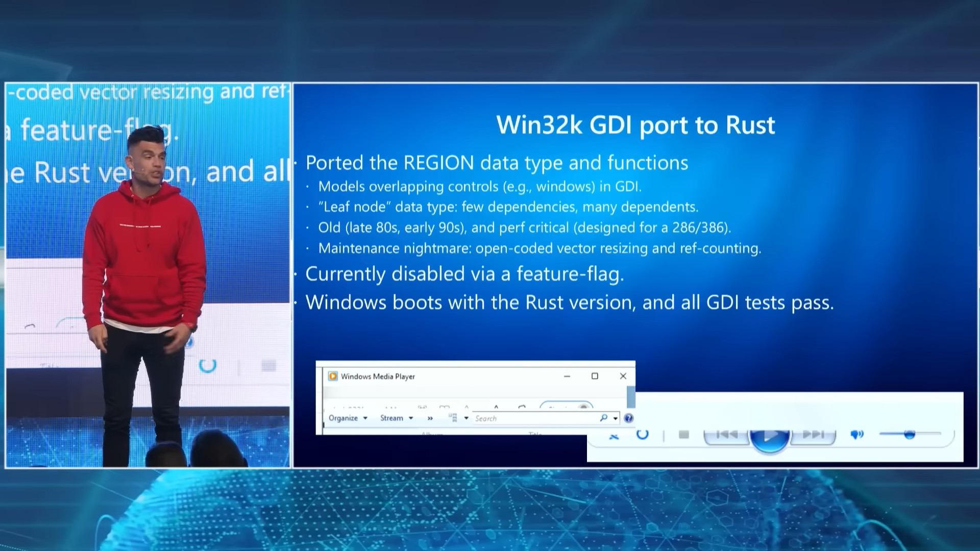Screen dimensions: 980x551
Task: Open the search options dropdown arrow
Action: point(616,418)
